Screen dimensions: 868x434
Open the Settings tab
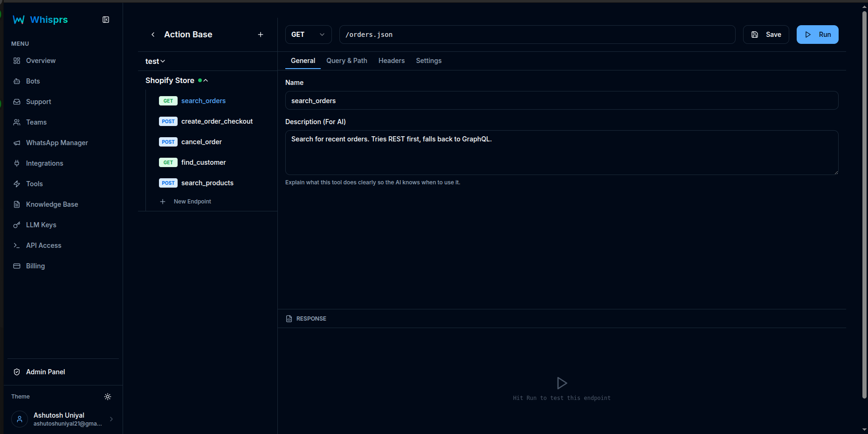click(x=429, y=61)
